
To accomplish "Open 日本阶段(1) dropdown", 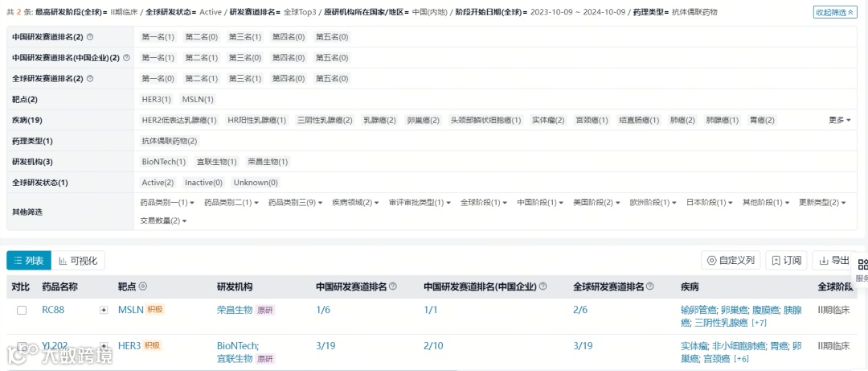I will pyautogui.click(x=710, y=203).
